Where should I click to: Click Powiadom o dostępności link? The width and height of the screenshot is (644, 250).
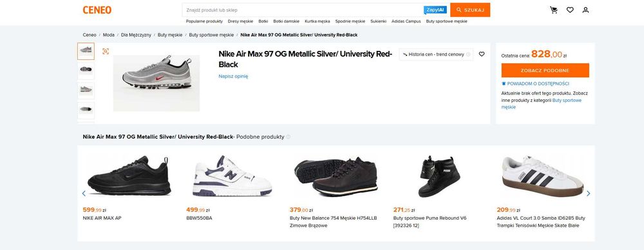(x=535, y=84)
